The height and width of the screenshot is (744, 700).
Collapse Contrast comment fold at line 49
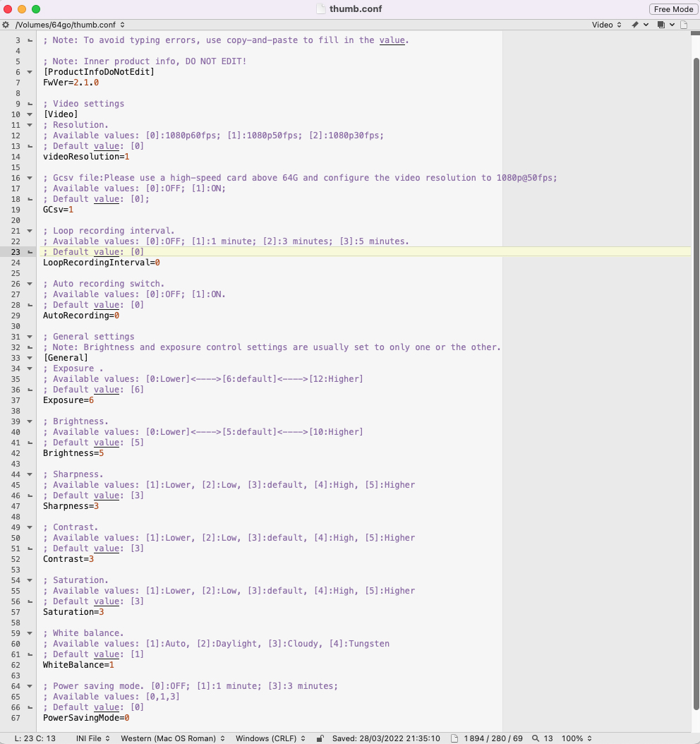pos(30,527)
